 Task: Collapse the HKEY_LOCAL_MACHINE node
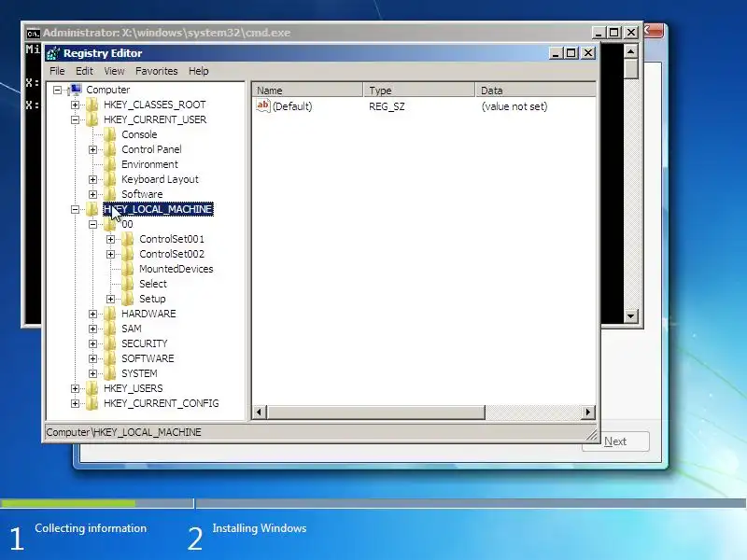[75, 209]
